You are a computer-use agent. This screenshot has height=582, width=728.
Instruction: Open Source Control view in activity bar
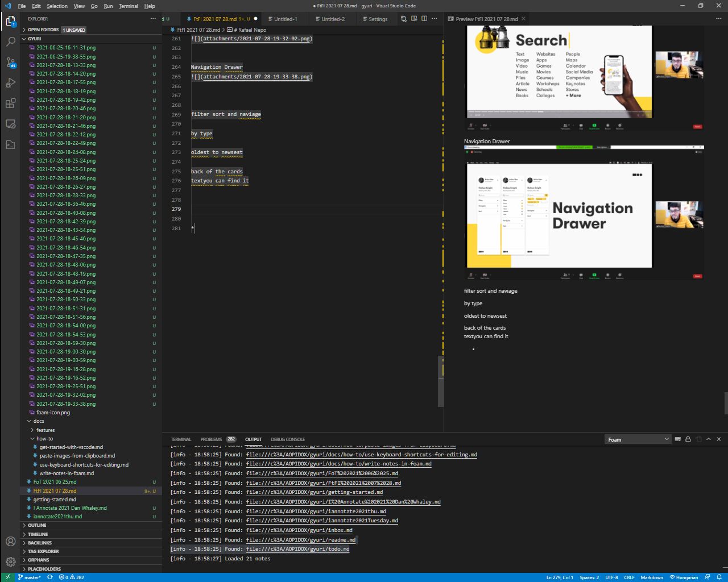click(10, 62)
